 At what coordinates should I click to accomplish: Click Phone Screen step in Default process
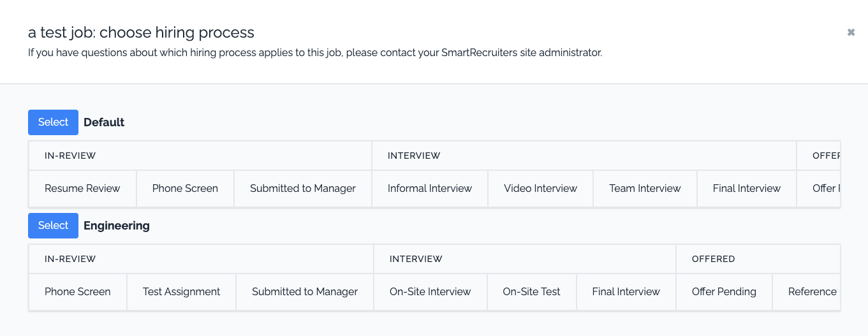point(185,189)
